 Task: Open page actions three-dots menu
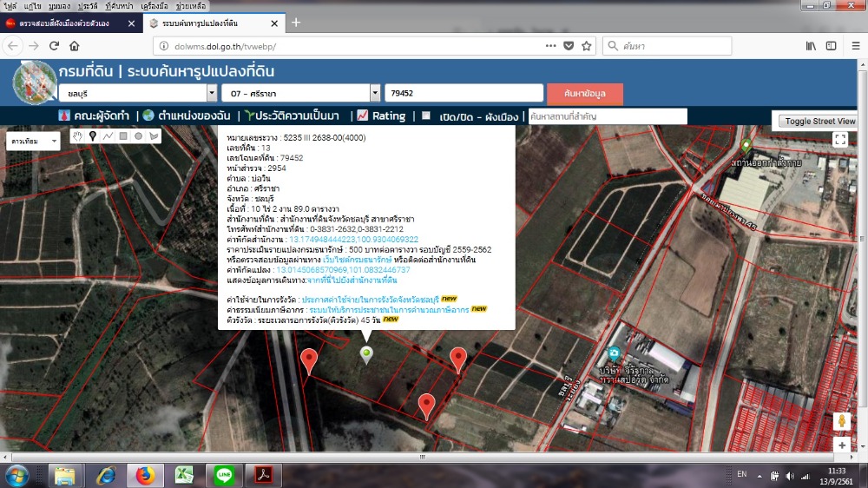click(550, 46)
